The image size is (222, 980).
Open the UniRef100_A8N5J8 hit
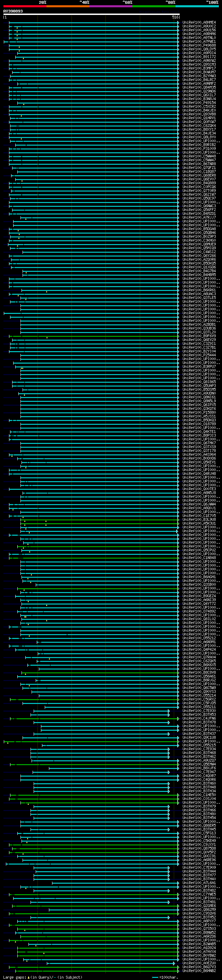tap(199, 493)
